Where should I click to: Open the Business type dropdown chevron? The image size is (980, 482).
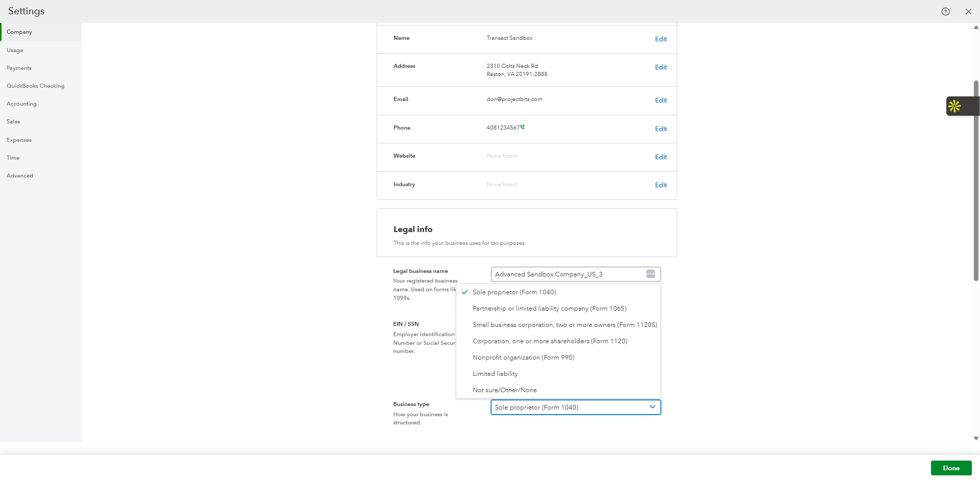(652, 407)
